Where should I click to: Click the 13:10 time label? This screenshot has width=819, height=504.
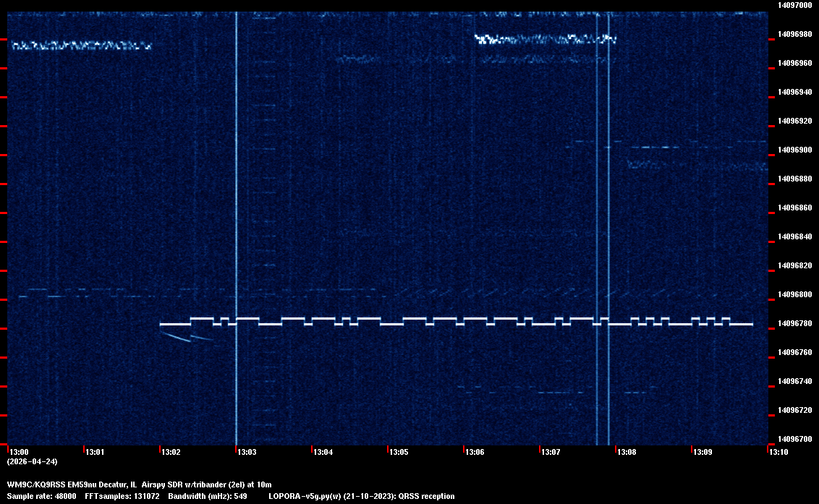[778, 453]
